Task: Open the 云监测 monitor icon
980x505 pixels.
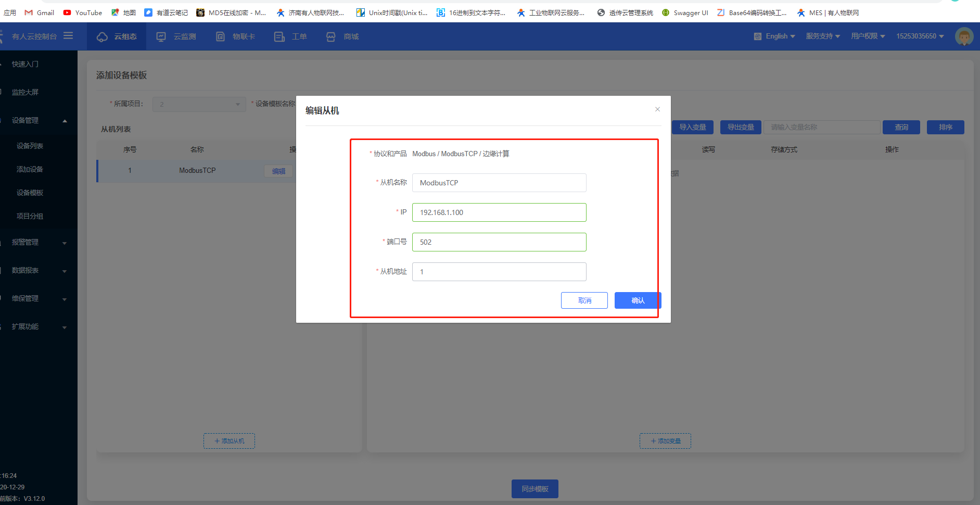Action: click(161, 36)
